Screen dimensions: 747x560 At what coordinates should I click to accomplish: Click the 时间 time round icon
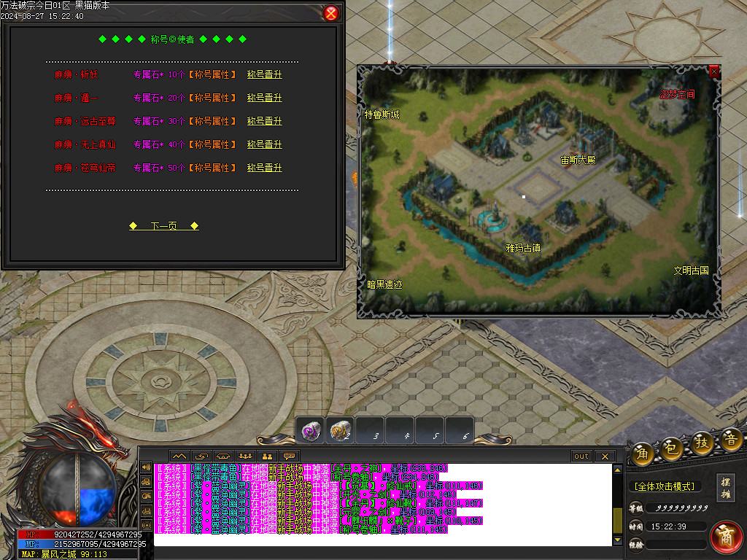tap(636, 526)
